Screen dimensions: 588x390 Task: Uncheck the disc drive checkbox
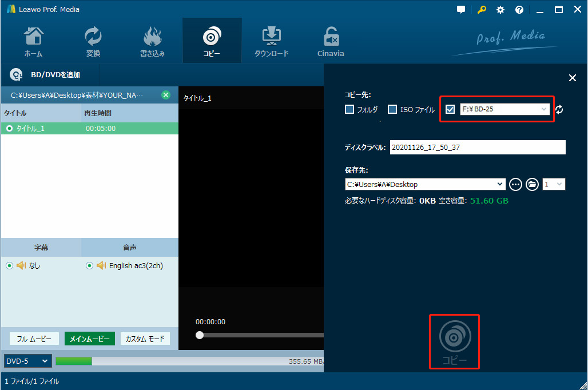(x=450, y=109)
